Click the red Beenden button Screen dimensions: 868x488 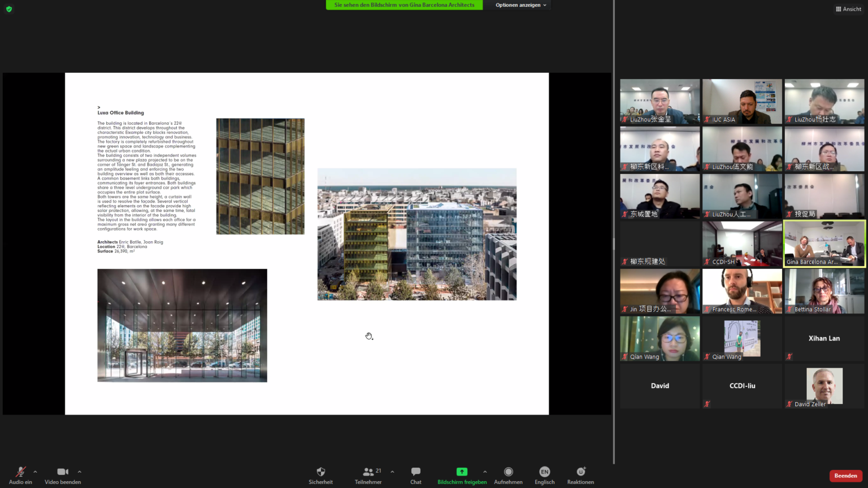[x=845, y=476]
